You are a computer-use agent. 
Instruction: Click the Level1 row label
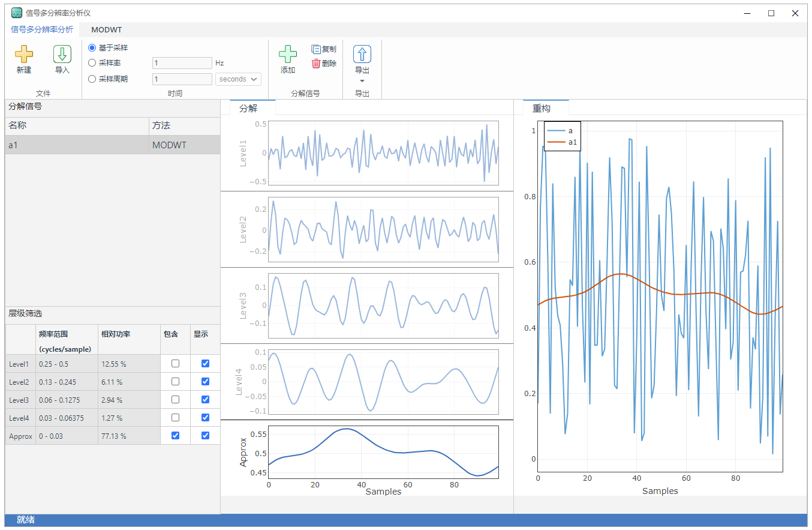pyautogui.click(x=20, y=364)
